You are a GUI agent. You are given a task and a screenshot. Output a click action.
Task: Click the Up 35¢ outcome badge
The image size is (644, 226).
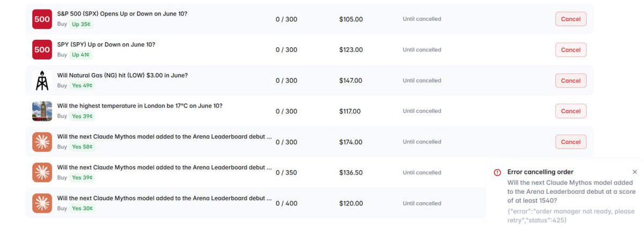[80, 24]
